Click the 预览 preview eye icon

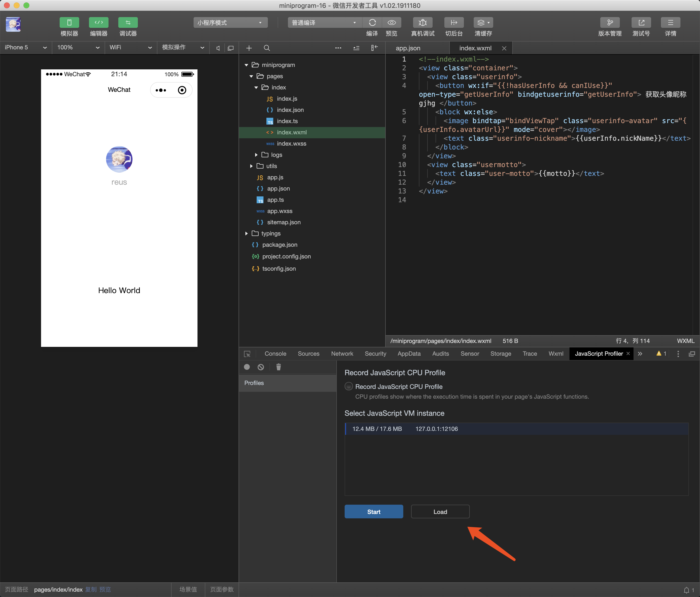392,23
